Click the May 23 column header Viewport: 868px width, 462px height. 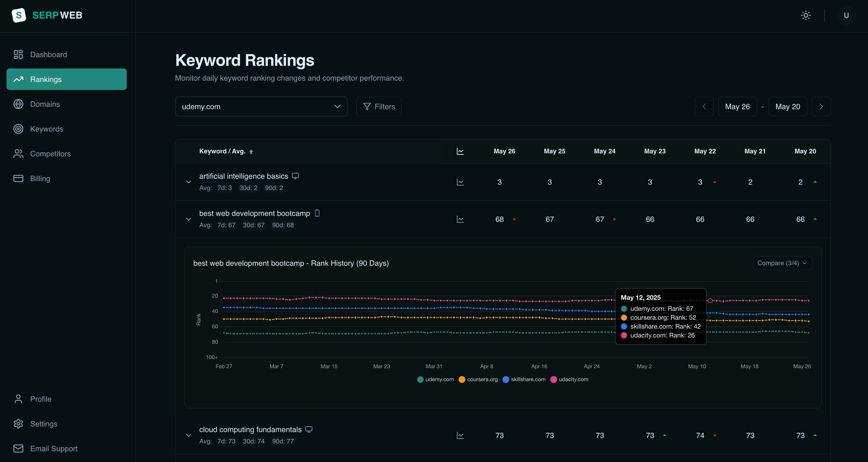point(655,151)
